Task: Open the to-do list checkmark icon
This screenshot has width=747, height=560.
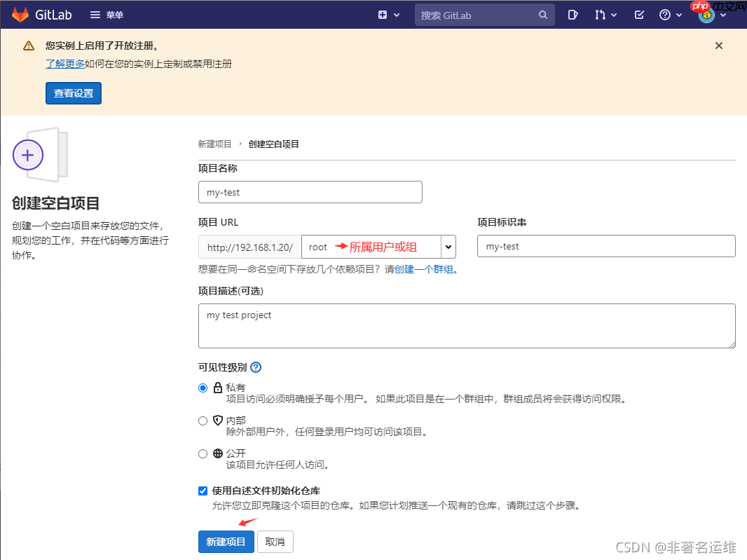Action: pos(638,14)
